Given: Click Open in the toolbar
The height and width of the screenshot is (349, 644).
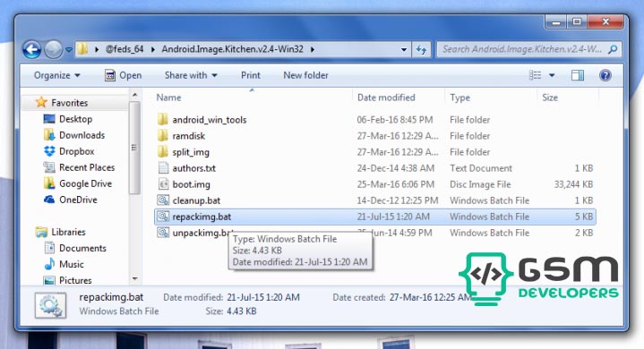Looking at the screenshot, I should point(124,75).
